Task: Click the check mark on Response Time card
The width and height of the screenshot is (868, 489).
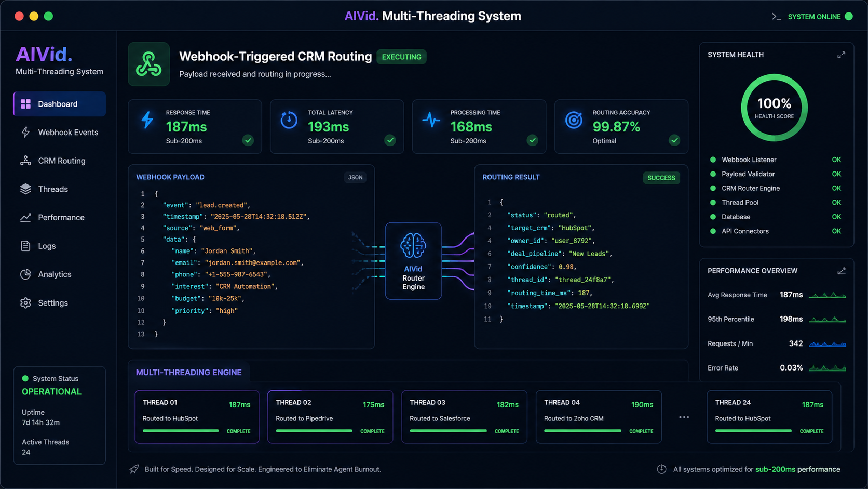Action: [x=248, y=140]
